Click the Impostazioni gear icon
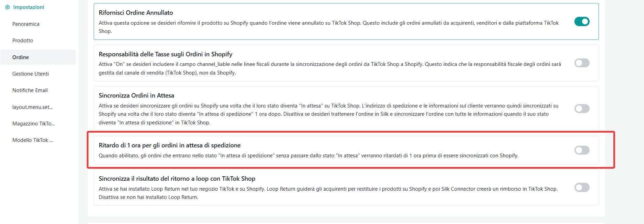This screenshot has width=644, height=224. point(8,7)
